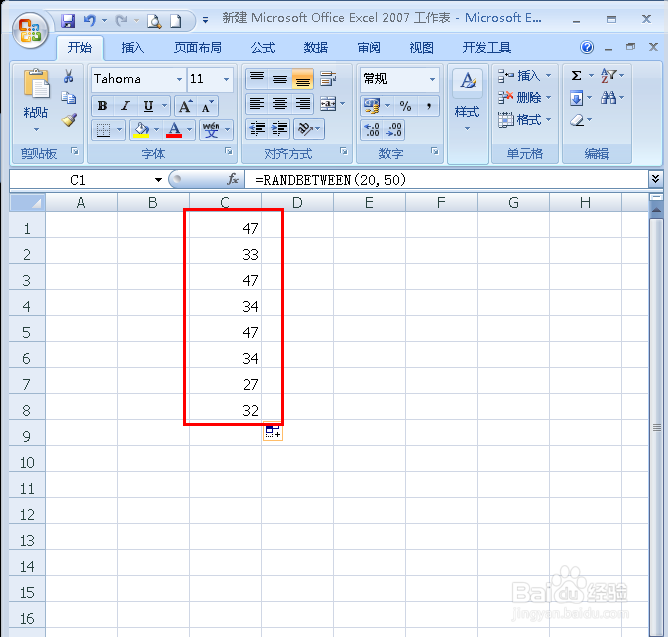Open the font size 11 dropdown
This screenshot has width=668, height=637.
(226, 79)
